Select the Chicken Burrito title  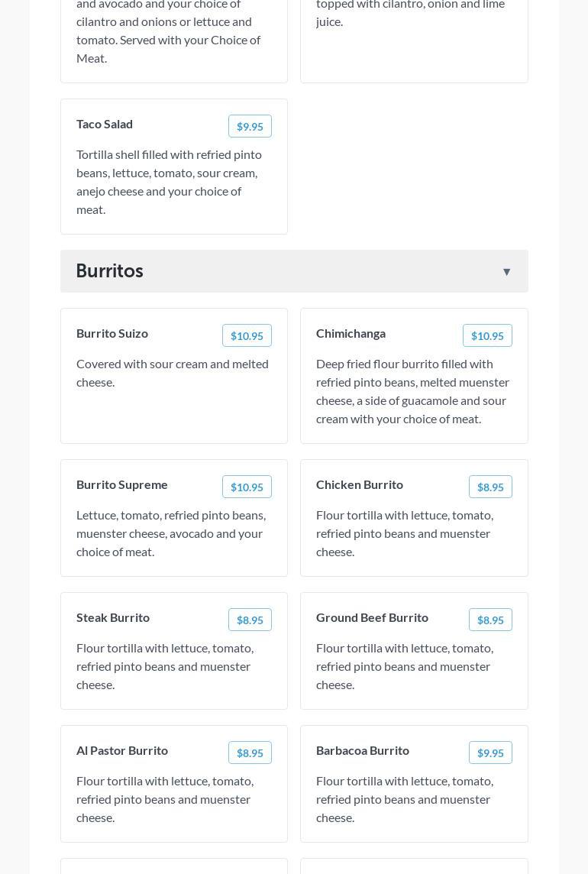coord(360,484)
